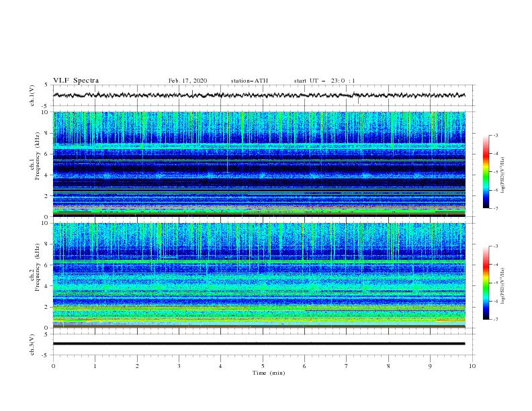Click the ch.1 color scale bar
Screen dimensions: 532x411
coord(486,172)
